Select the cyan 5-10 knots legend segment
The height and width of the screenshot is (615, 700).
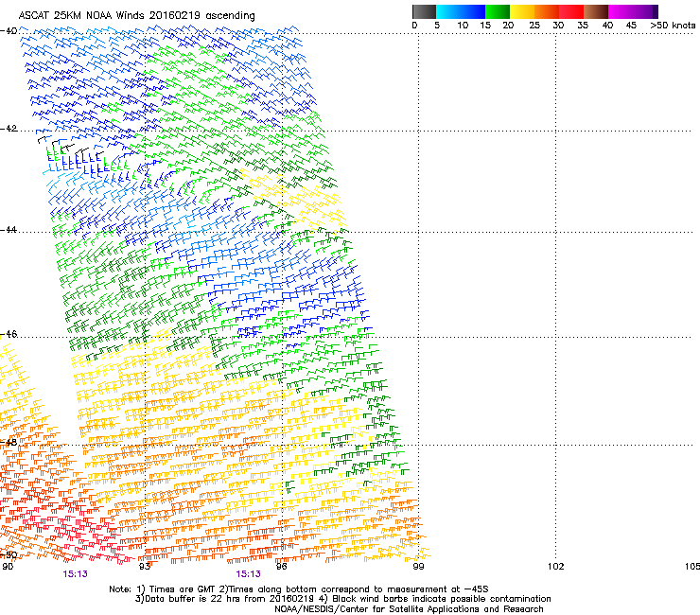click(448, 11)
